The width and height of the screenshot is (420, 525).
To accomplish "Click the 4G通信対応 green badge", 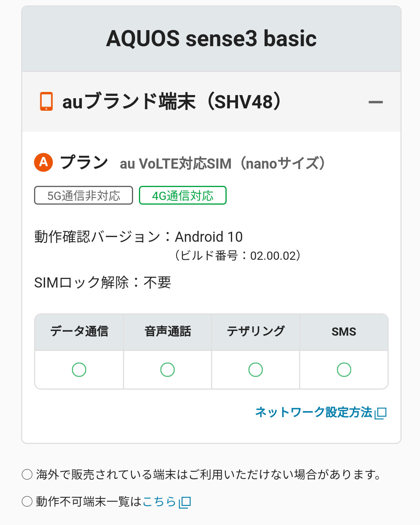I will point(182,196).
